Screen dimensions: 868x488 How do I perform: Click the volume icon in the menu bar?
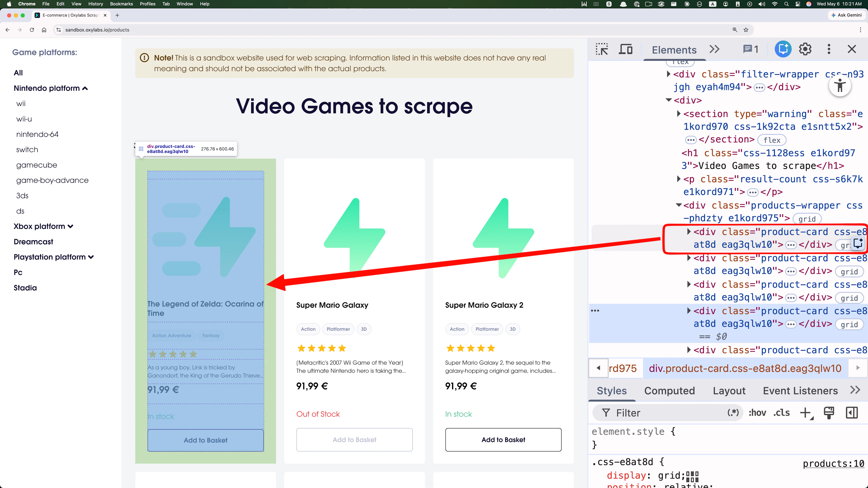tap(762, 4)
